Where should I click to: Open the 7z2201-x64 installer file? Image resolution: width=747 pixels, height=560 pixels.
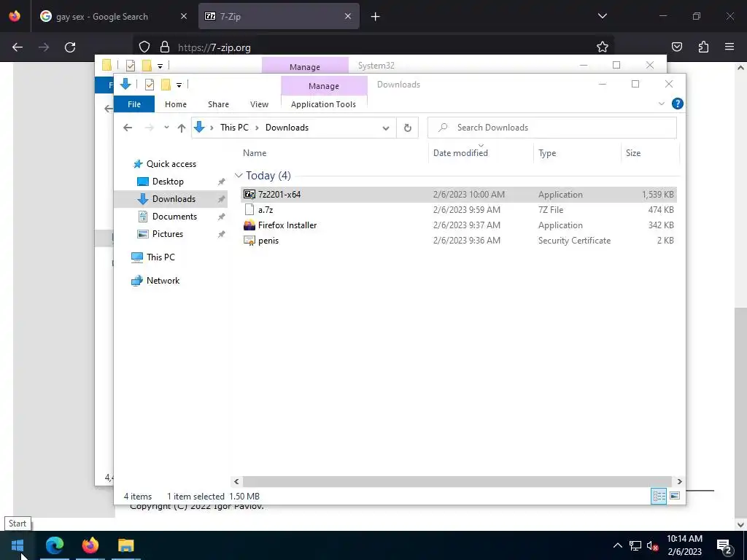coord(458,194)
